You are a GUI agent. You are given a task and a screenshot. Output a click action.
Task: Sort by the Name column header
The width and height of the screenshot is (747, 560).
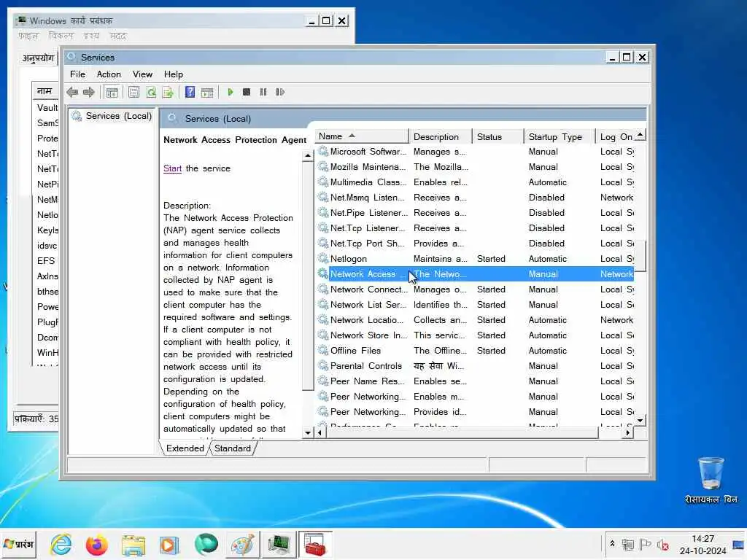(361, 136)
